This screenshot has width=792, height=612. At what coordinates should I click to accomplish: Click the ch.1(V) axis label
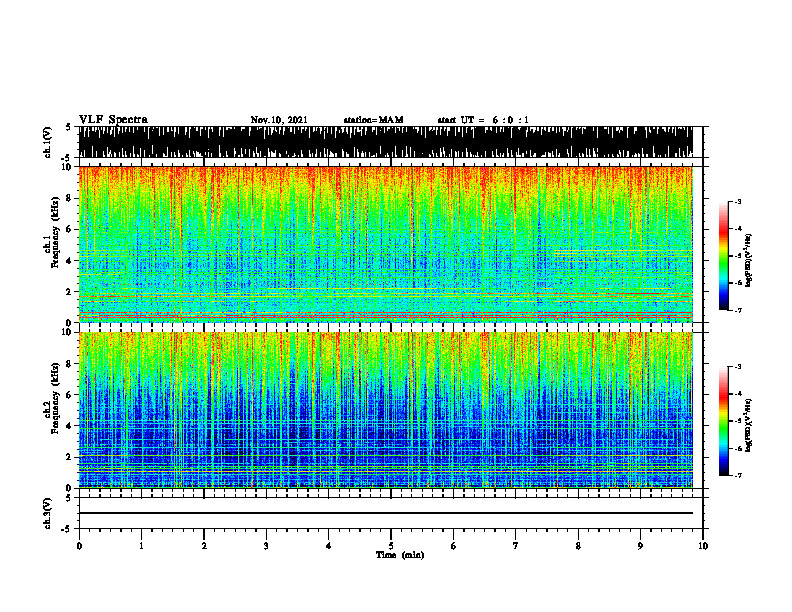[48, 142]
